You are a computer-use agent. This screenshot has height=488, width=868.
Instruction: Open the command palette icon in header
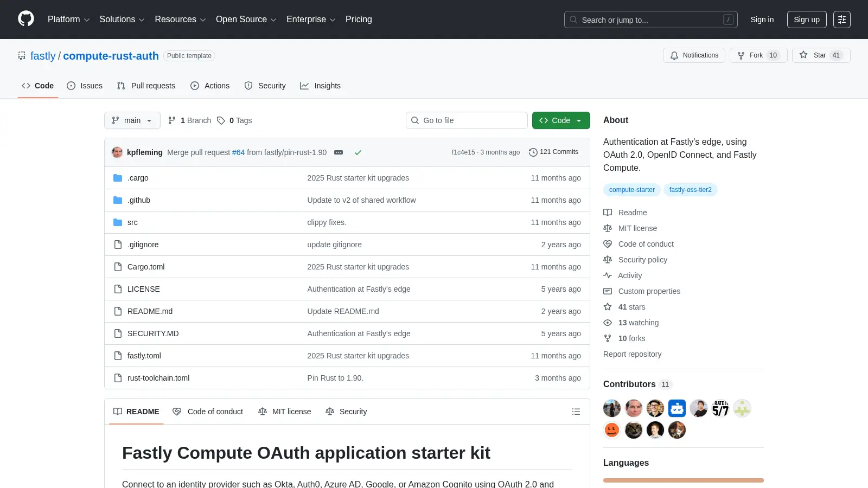842,20
